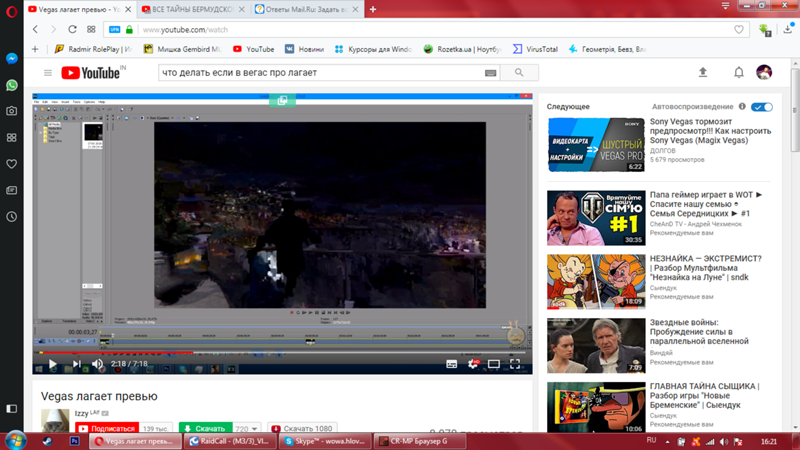Toggle subtitles on the video player
This screenshot has height=450, width=800.
pyautogui.click(x=452, y=364)
